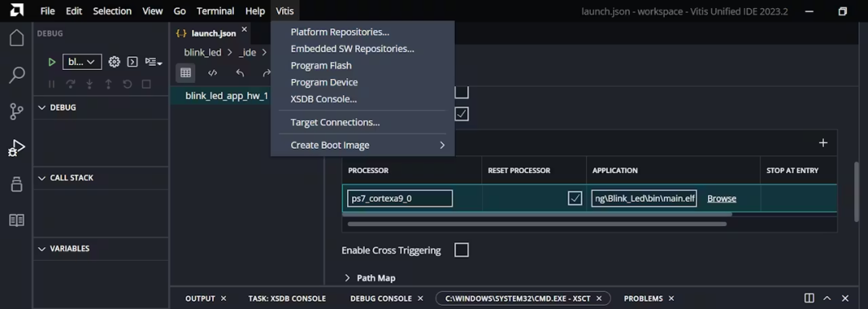The height and width of the screenshot is (309, 868).
Task: Collapse the CALL STACK section
Action: (42, 178)
